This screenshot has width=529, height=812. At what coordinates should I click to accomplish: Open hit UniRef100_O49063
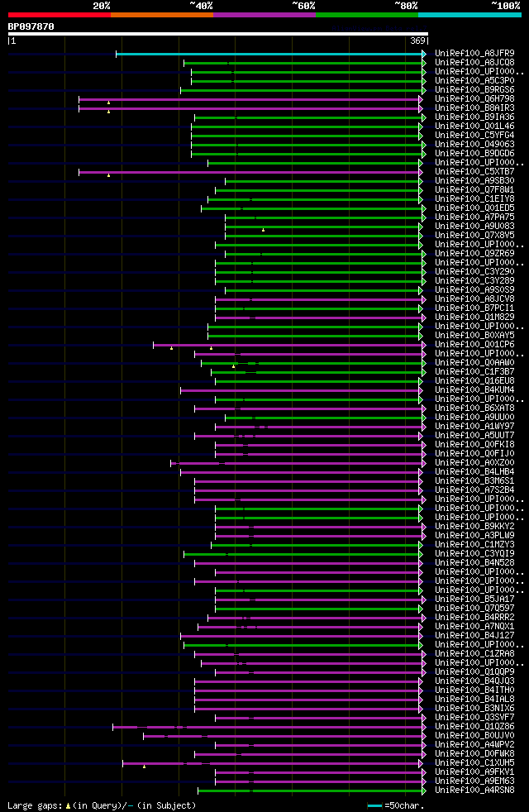tap(474, 145)
